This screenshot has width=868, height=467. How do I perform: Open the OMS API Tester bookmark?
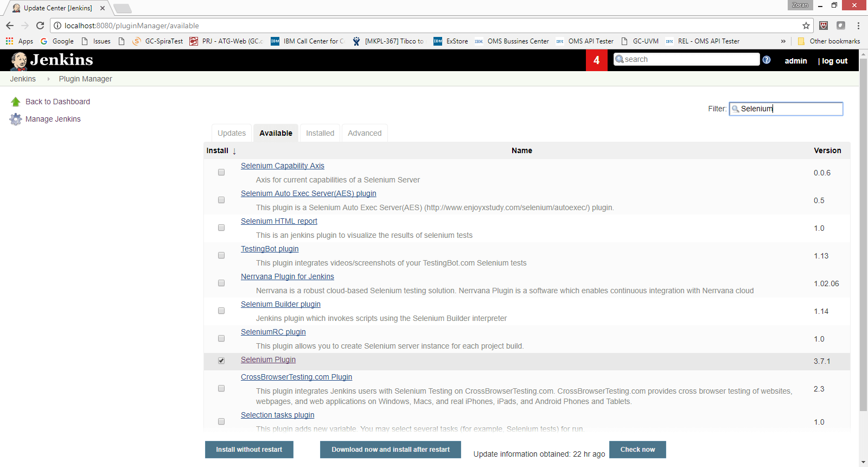click(x=585, y=41)
